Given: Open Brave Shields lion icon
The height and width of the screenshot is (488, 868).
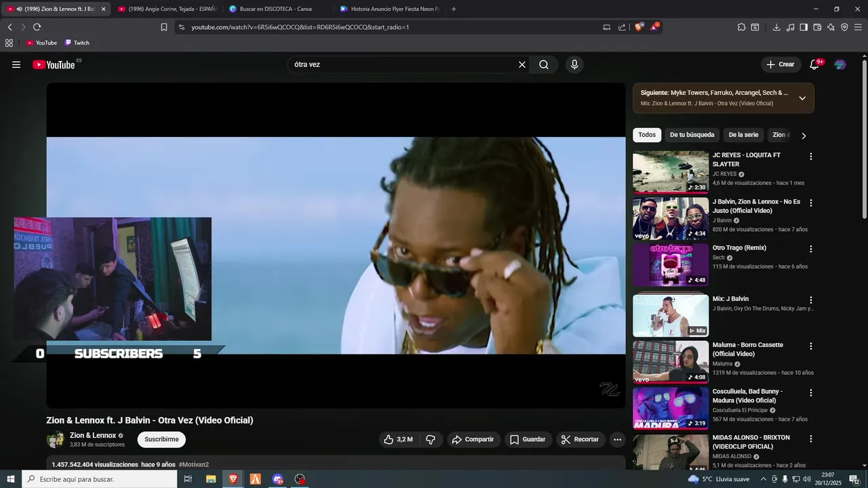Looking at the screenshot, I should pyautogui.click(x=639, y=27).
